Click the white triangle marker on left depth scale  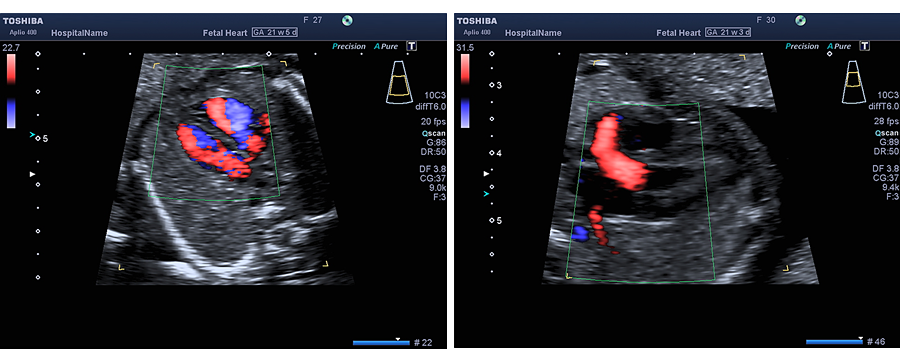pos(33,174)
